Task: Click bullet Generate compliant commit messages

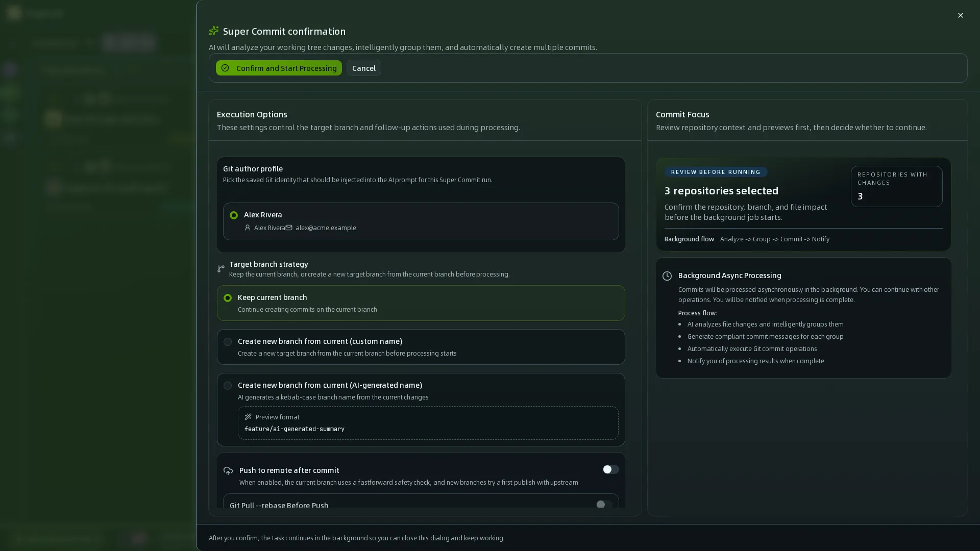Action: point(765,336)
